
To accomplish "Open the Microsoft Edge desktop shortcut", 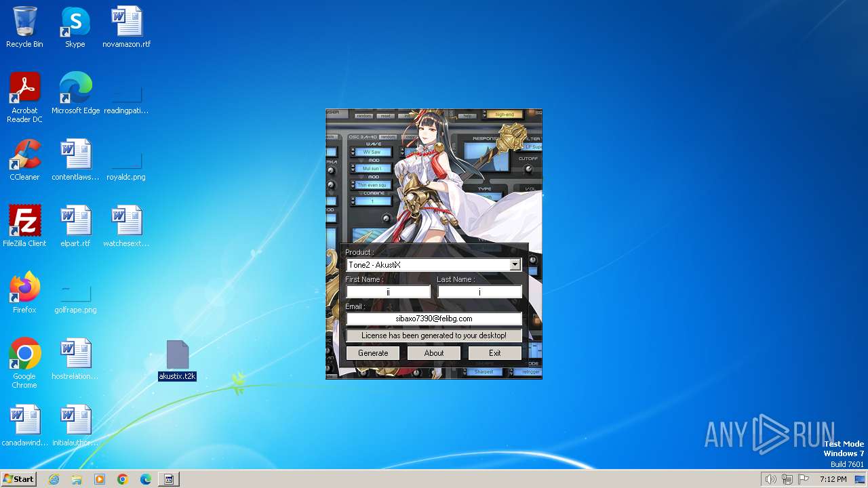I will pos(75,94).
